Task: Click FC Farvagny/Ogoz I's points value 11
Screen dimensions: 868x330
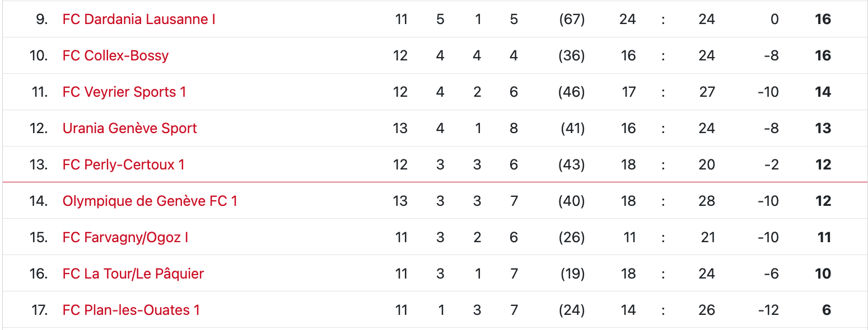Action: pos(824,238)
